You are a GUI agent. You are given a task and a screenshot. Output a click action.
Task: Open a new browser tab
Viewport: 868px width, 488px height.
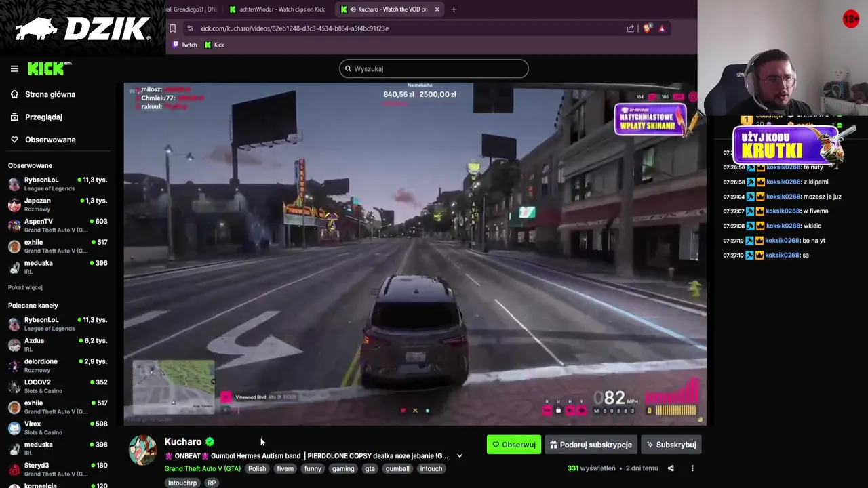tap(454, 9)
